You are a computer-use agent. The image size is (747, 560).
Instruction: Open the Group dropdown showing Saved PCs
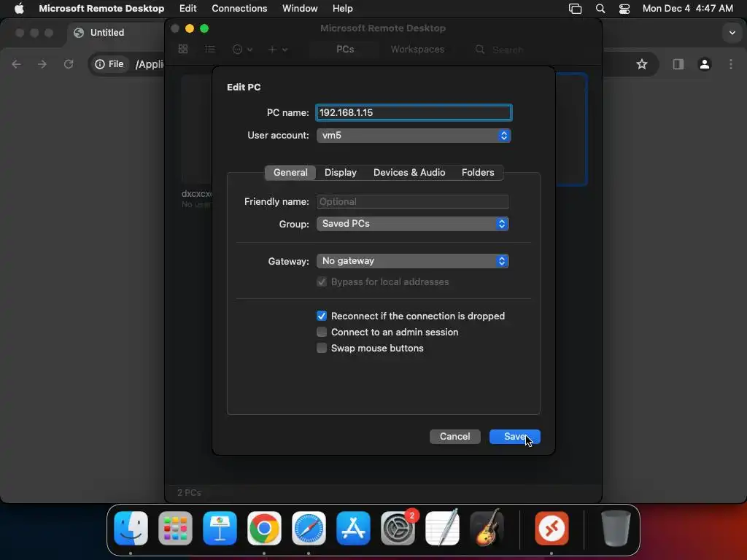(x=413, y=224)
